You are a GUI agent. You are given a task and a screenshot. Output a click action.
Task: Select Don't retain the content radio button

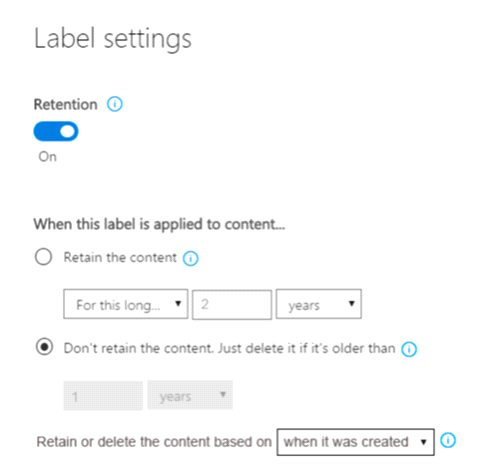pyautogui.click(x=44, y=347)
